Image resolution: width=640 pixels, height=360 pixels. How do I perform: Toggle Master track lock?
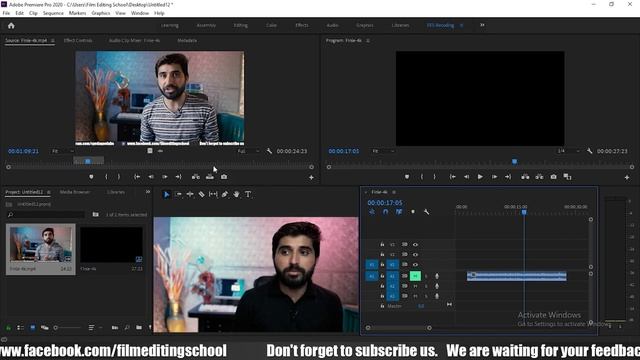click(x=382, y=306)
